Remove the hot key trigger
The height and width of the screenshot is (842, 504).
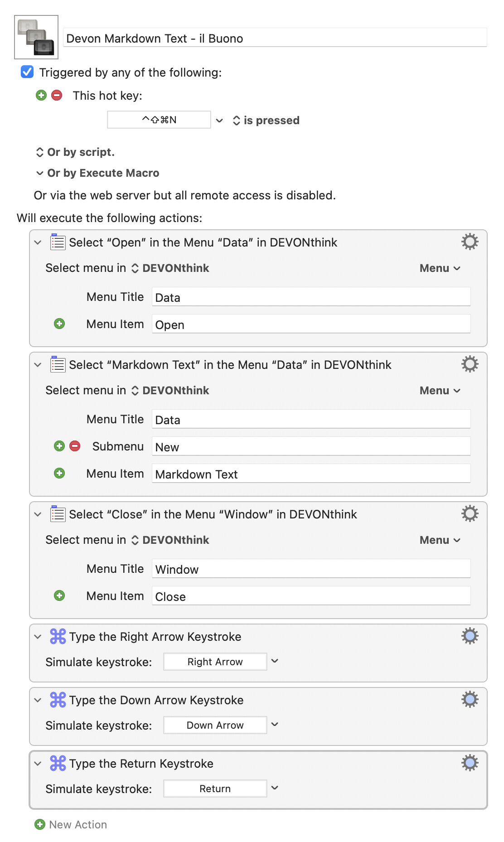tap(57, 95)
